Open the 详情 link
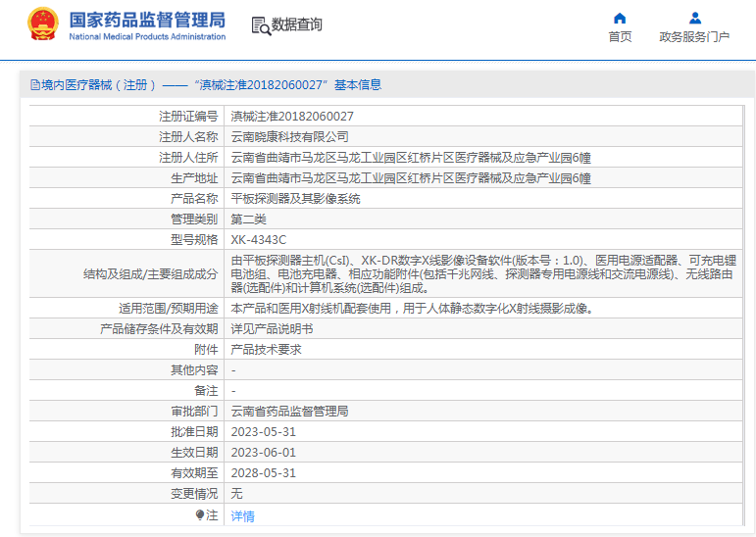This screenshot has width=756, height=537. [242, 515]
